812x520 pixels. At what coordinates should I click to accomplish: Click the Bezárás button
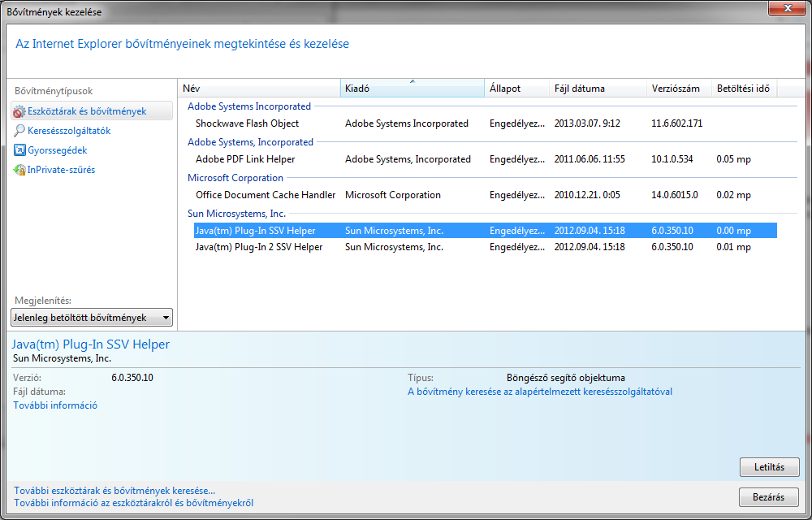pos(769,496)
